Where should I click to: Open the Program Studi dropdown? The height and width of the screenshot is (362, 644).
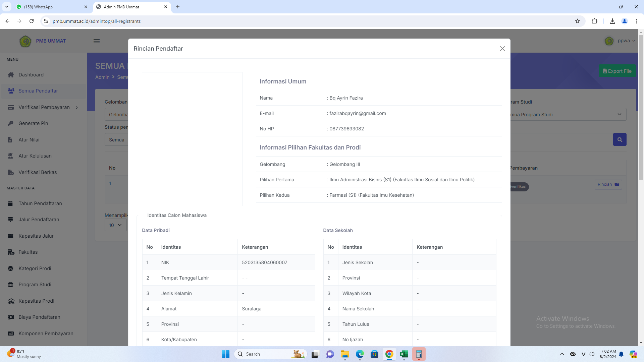tap(567, 115)
